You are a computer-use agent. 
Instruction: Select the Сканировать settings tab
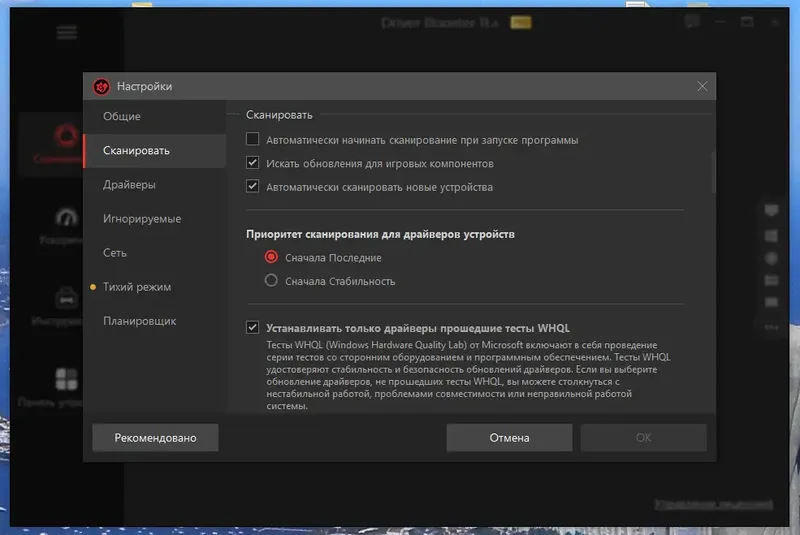pos(155,150)
